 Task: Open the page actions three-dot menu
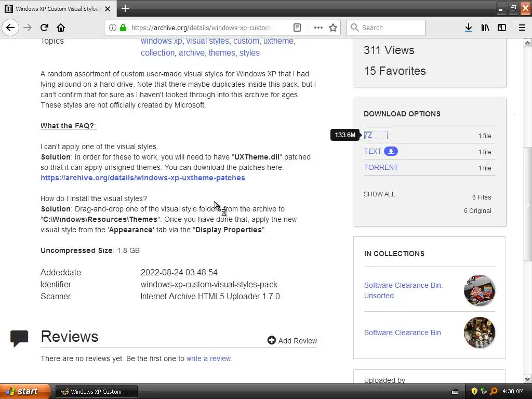click(x=318, y=28)
